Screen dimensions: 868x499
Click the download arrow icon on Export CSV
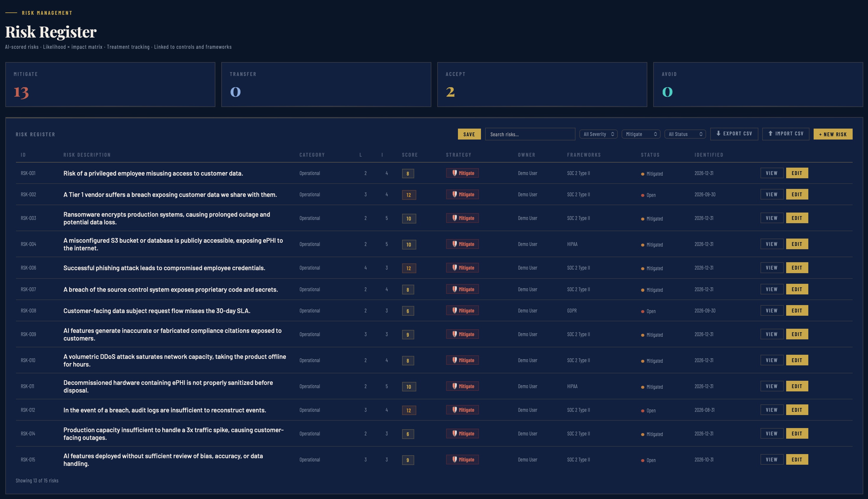[719, 134]
